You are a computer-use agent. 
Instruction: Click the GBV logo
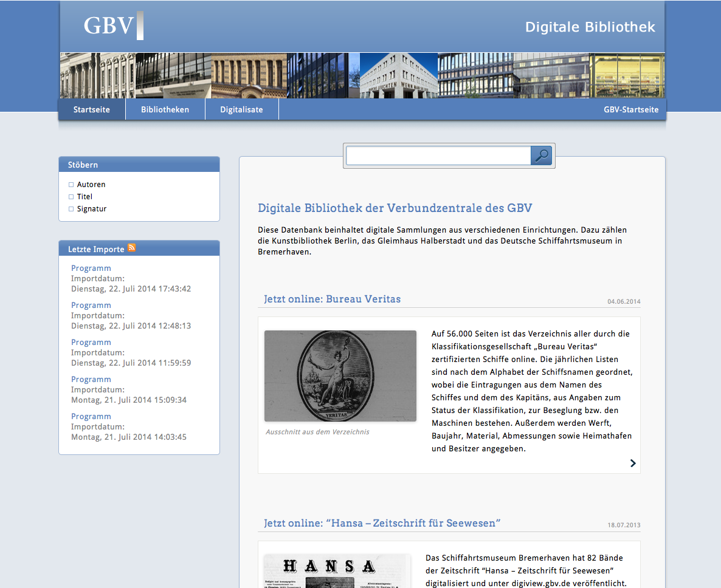pyautogui.click(x=114, y=26)
